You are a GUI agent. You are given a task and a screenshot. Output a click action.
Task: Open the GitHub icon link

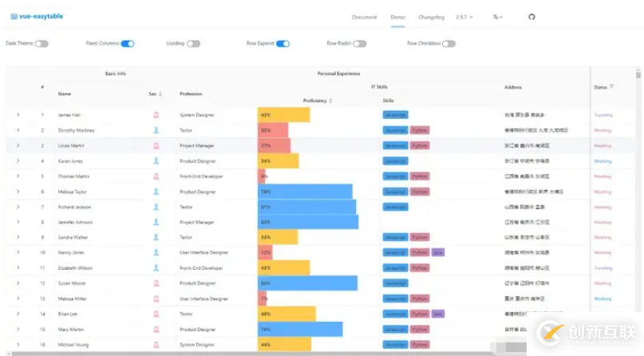click(531, 17)
